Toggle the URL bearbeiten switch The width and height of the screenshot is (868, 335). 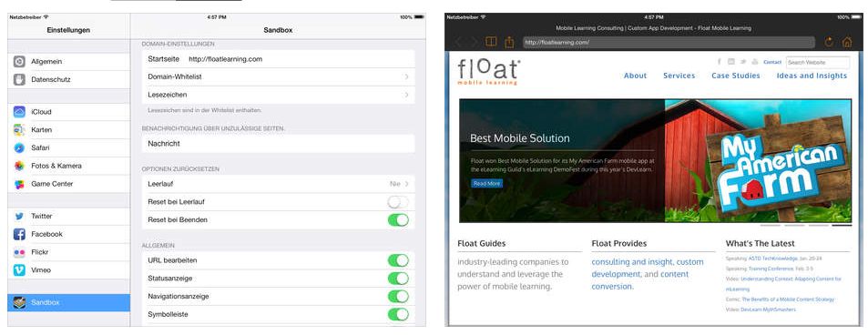tap(398, 260)
